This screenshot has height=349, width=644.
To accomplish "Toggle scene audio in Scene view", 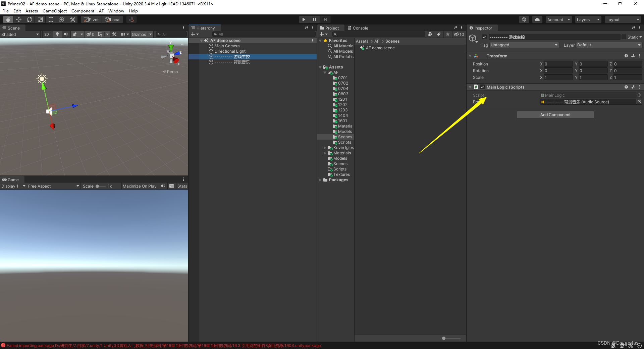I will 66,34.
